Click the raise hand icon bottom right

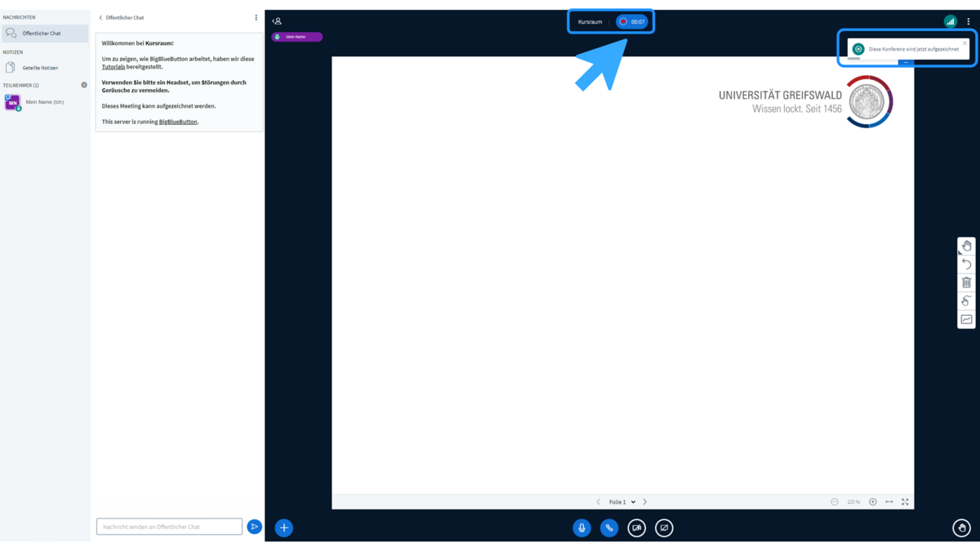(961, 528)
